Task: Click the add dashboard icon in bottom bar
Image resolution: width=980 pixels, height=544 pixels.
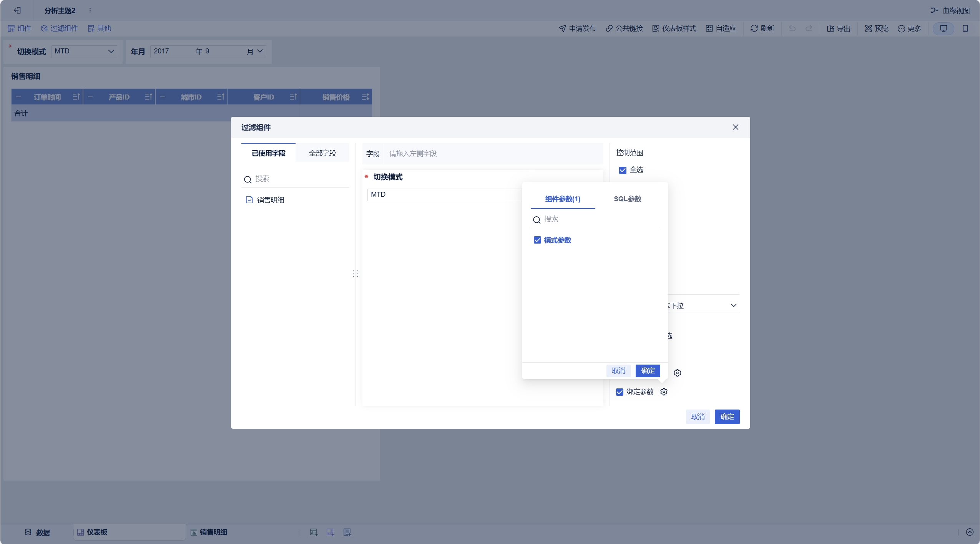Action: [x=330, y=532]
